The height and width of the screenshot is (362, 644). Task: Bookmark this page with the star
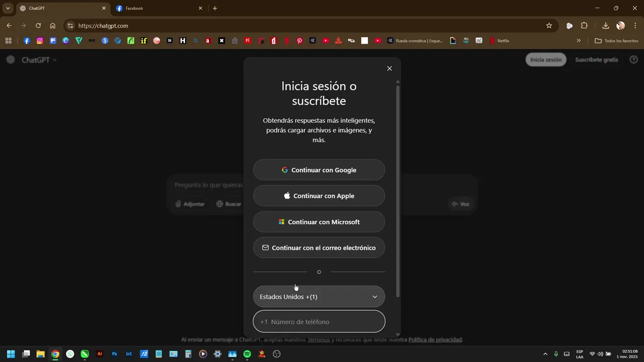pyautogui.click(x=549, y=26)
